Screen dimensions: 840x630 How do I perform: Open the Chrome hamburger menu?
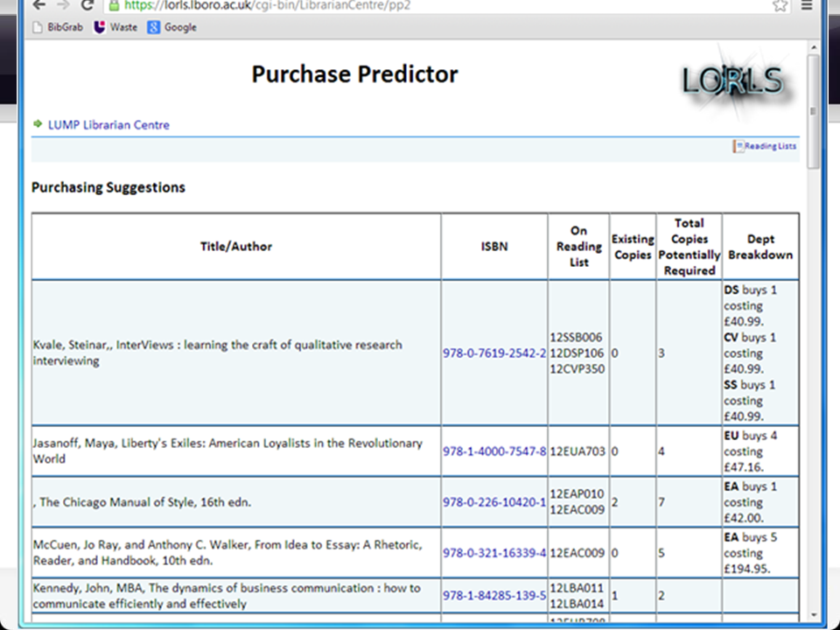[x=807, y=5]
